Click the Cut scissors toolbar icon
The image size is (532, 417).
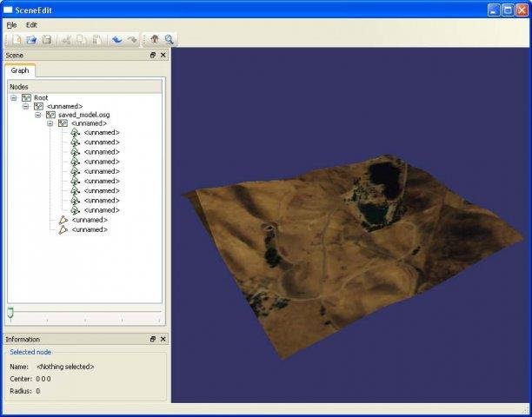pos(66,39)
